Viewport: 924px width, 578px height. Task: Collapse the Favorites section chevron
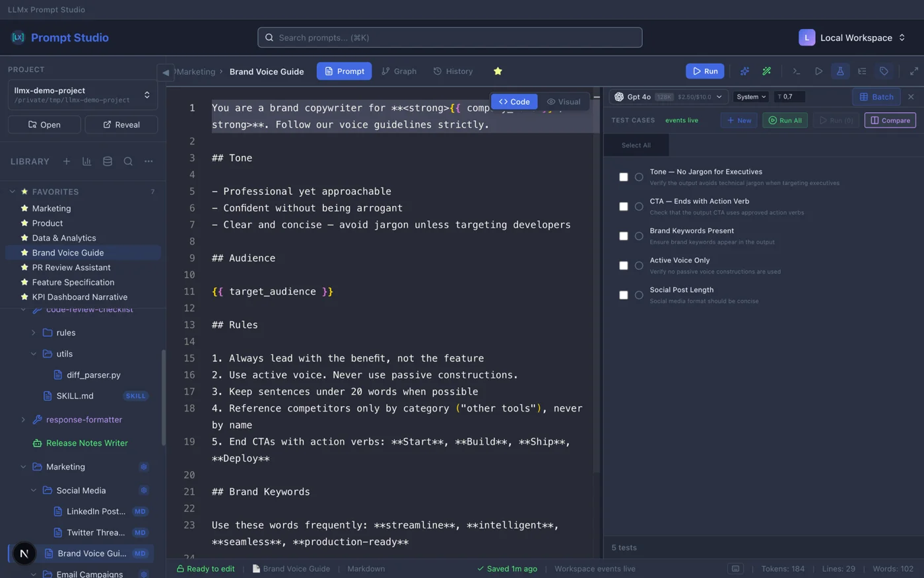pos(13,192)
